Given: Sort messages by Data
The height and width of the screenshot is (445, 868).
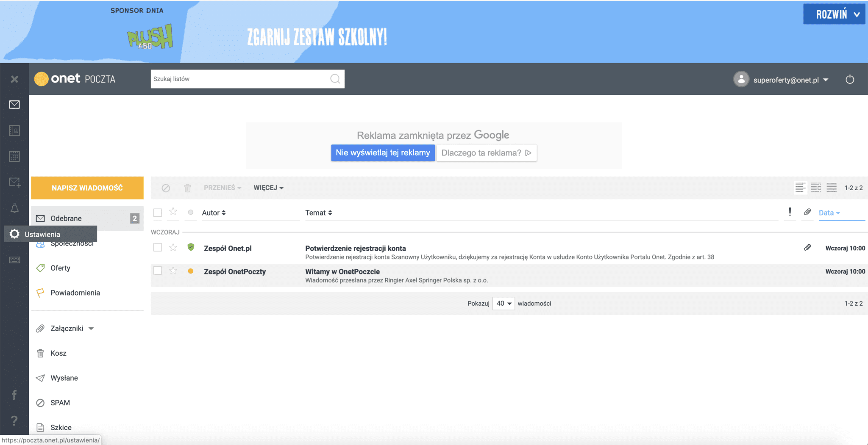Looking at the screenshot, I should click(829, 213).
